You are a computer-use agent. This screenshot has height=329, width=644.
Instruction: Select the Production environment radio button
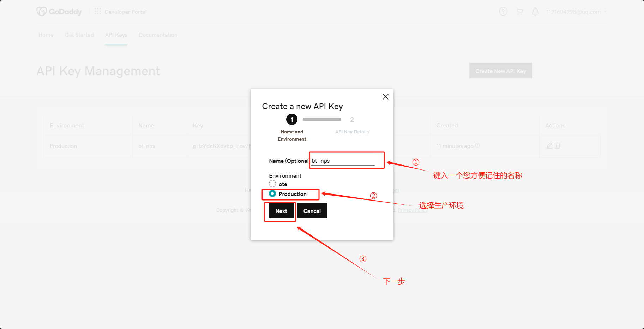coord(272,193)
